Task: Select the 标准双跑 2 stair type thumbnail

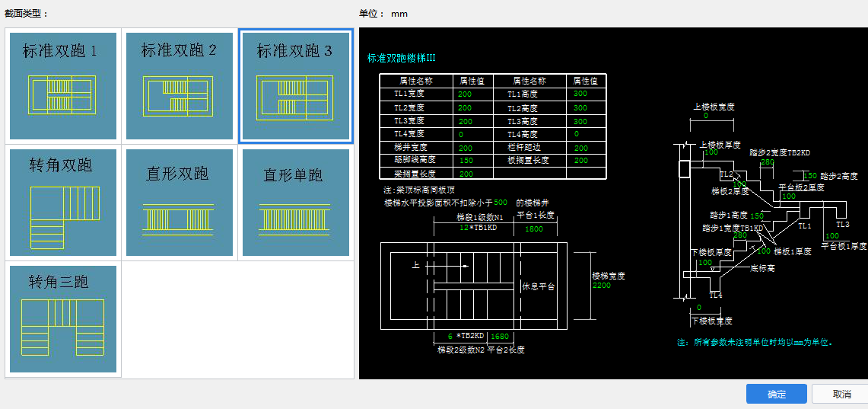Action: click(x=180, y=86)
